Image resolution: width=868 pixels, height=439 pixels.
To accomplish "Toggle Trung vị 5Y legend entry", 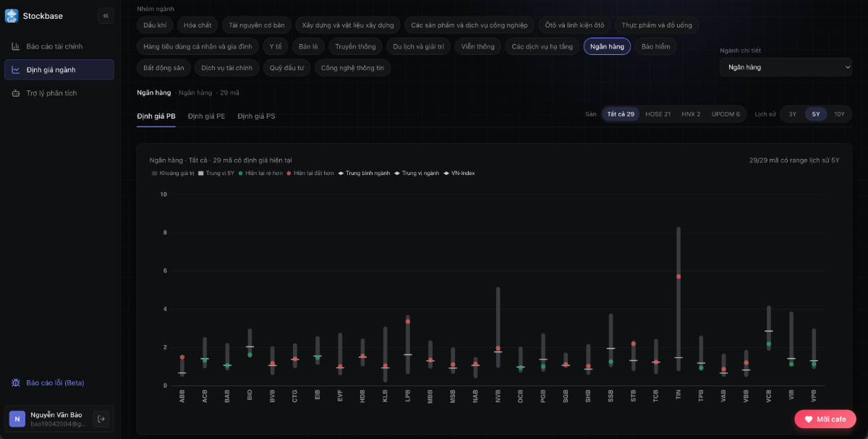I will [x=216, y=174].
